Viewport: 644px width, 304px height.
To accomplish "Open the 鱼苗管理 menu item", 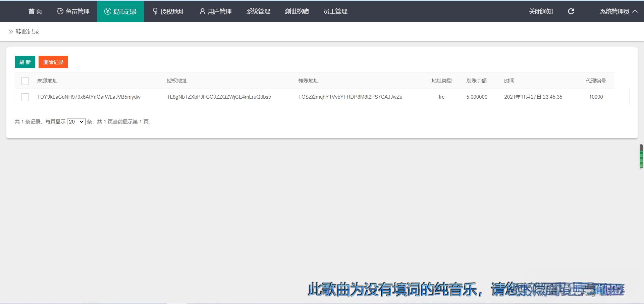I will (73, 11).
